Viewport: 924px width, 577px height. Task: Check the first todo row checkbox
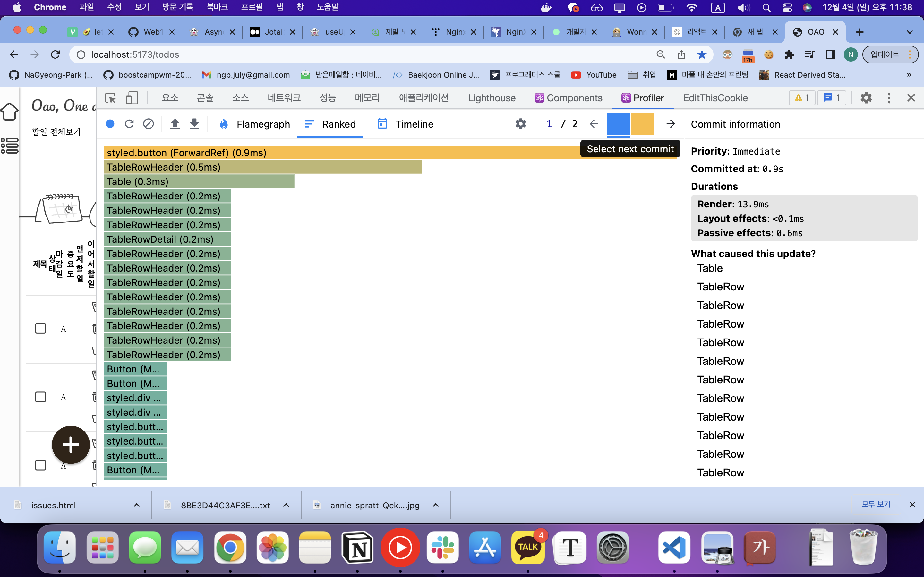tap(40, 329)
